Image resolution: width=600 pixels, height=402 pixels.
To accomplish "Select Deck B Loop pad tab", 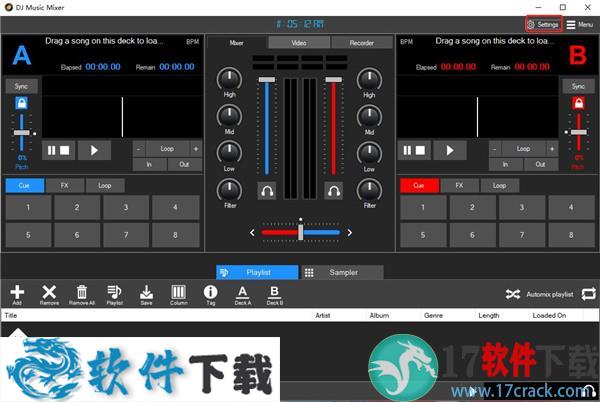I will click(500, 186).
